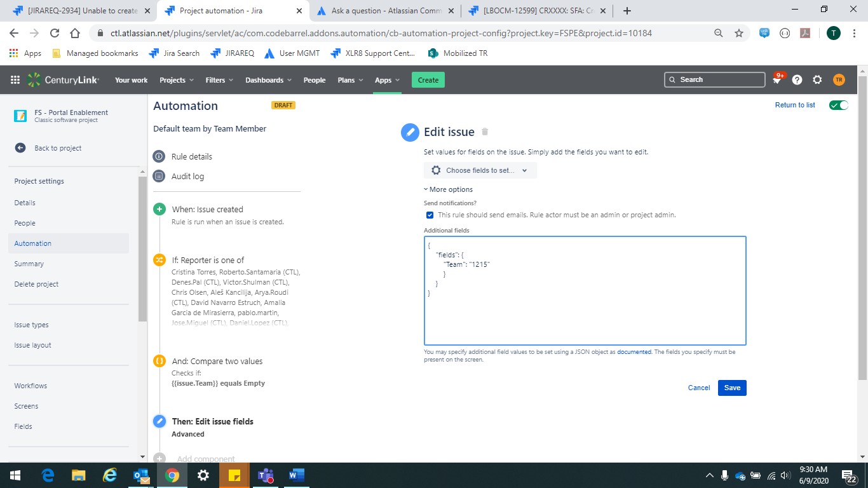Click the Audit log icon
The height and width of the screenshot is (488, 868).
(x=159, y=176)
